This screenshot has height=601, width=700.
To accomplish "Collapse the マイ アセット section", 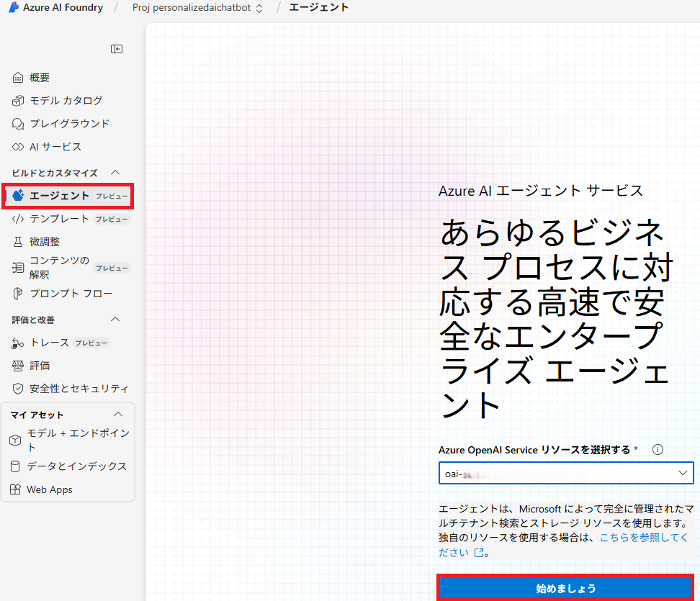I will 118,415.
